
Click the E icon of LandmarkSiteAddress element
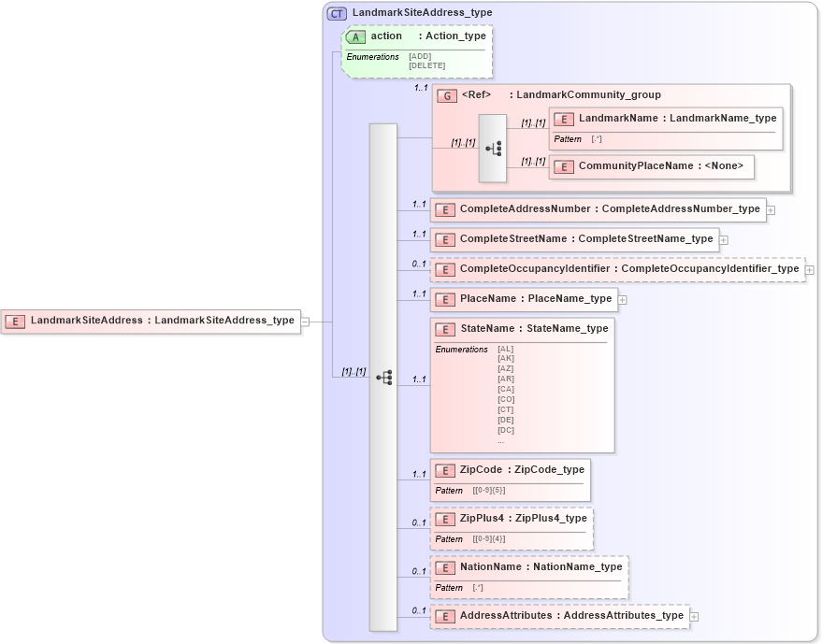[x=14, y=322]
